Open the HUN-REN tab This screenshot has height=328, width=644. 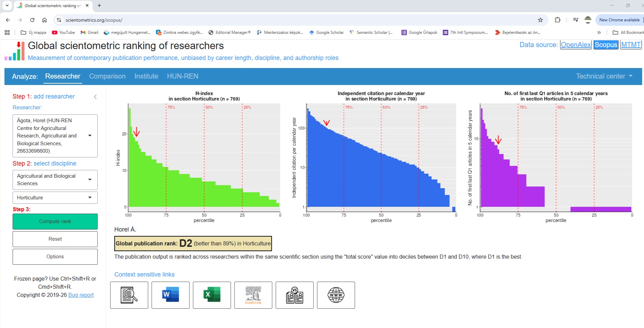(182, 76)
